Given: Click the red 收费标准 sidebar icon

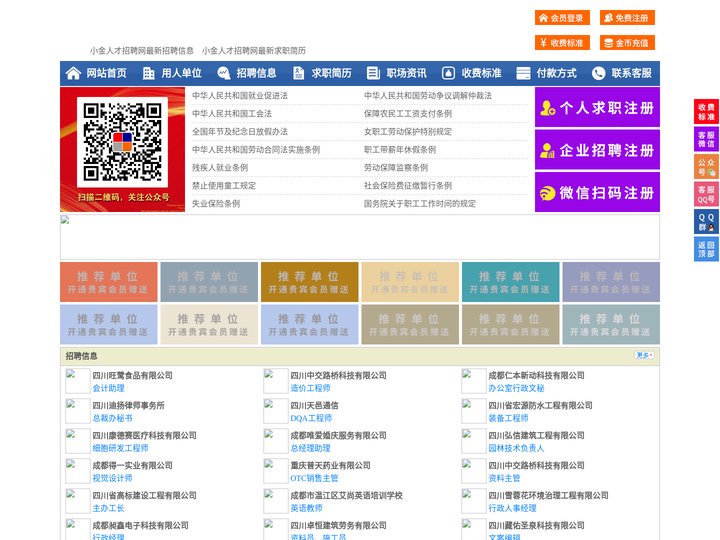Looking at the screenshot, I should [706, 112].
